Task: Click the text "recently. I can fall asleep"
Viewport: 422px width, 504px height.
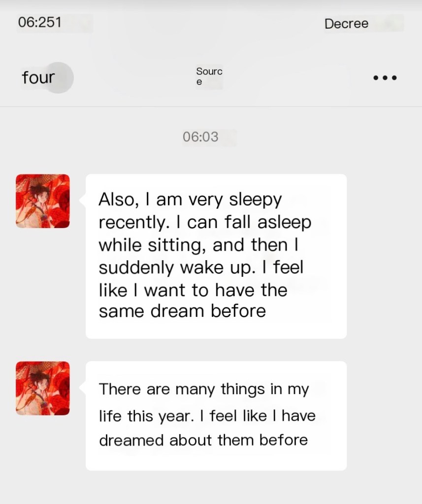Action: click(x=205, y=222)
